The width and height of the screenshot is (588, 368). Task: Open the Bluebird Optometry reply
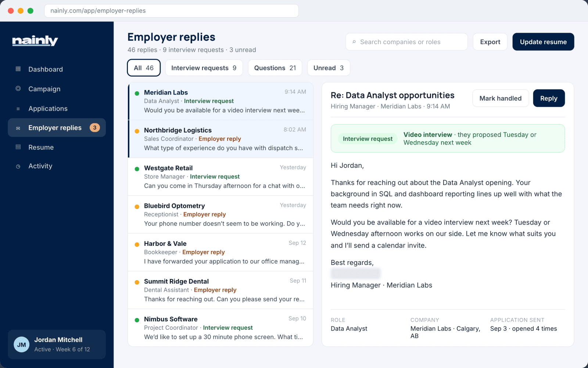tap(220, 215)
